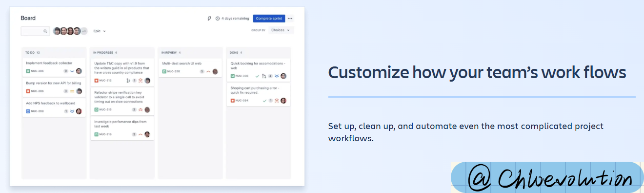
Task: Click the medium priority icon on NUC-206
Action: point(72,91)
